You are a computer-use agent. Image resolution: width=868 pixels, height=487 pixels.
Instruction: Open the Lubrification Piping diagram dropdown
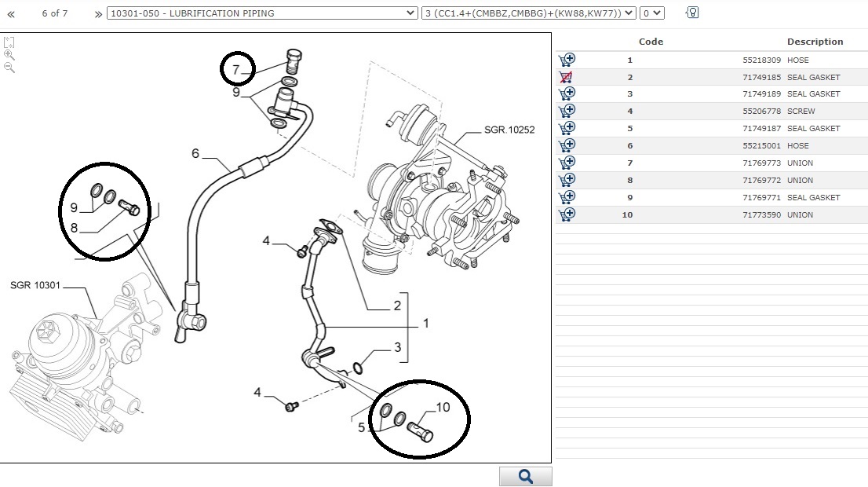[262, 13]
